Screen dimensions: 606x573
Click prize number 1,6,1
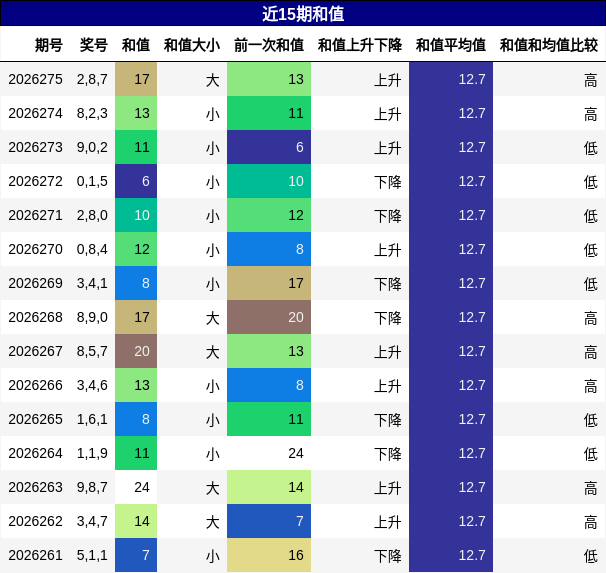click(x=92, y=419)
